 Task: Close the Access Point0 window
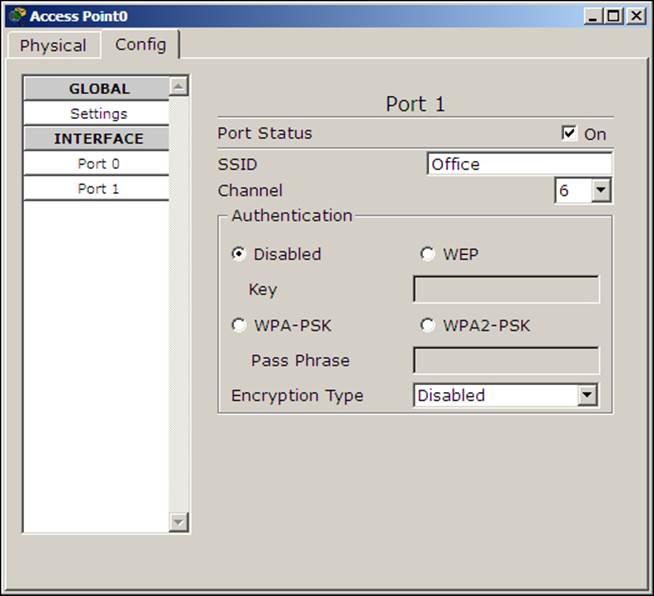(636, 16)
